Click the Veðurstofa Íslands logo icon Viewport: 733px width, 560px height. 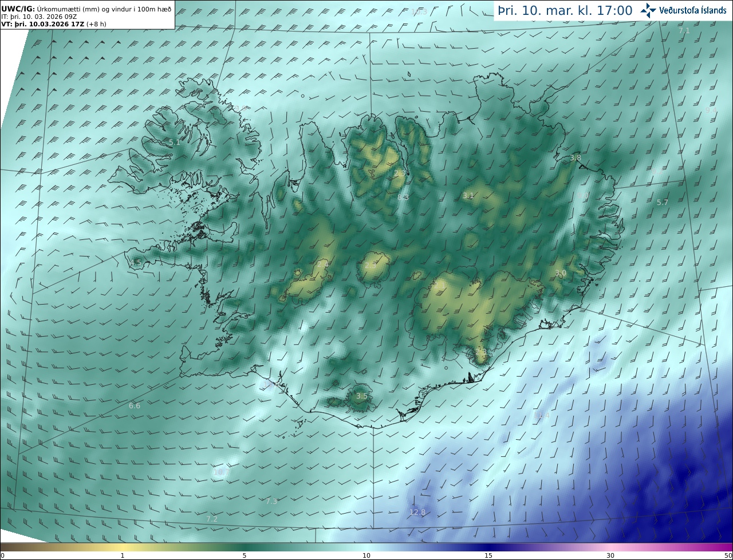(648, 10)
